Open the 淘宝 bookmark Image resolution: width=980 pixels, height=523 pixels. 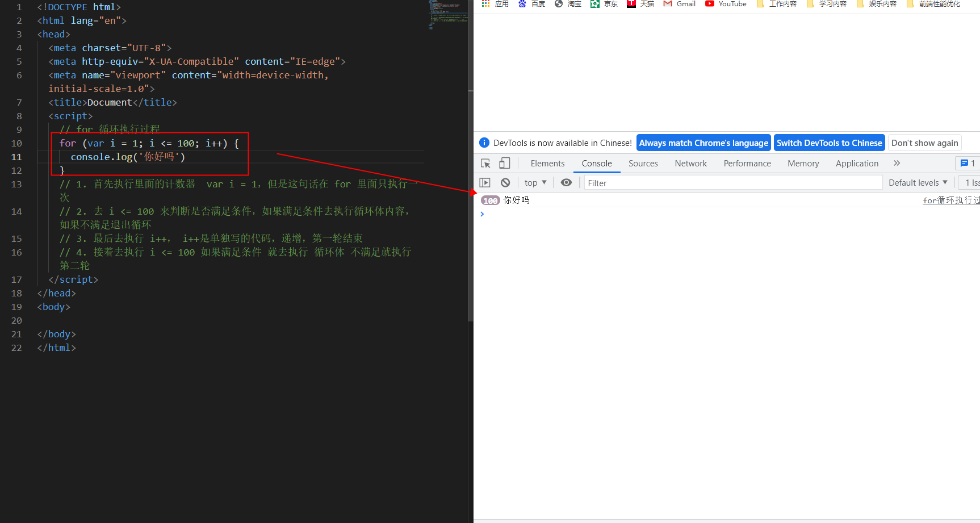[x=568, y=3]
